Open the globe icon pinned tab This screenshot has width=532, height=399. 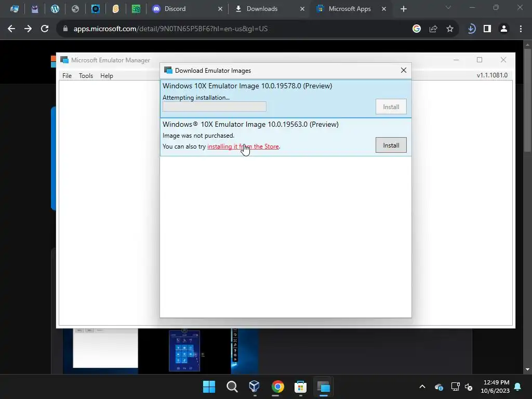point(75,9)
